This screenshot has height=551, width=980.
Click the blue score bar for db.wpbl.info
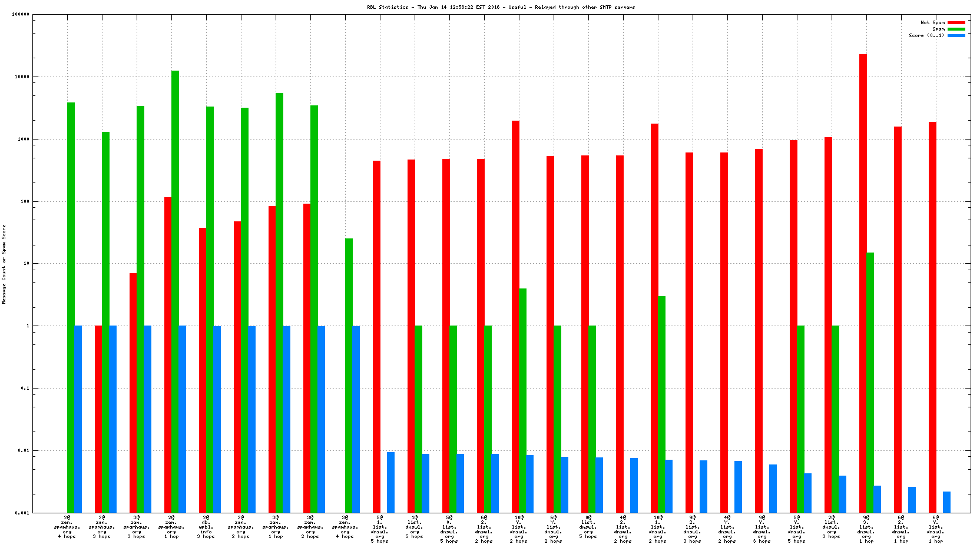pyautogui.click(x=217, y=419)
